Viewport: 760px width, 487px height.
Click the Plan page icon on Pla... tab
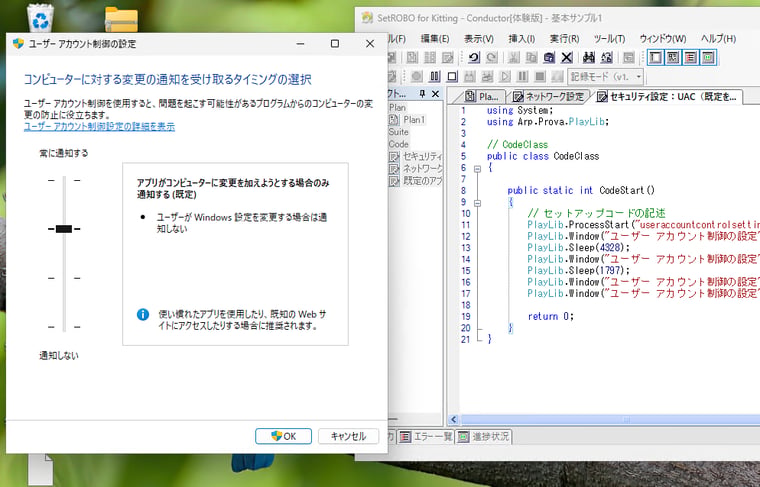[x=470, y=96]
